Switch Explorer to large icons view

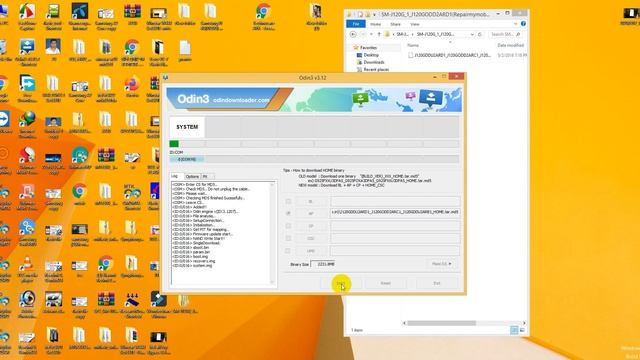point(522,330)
